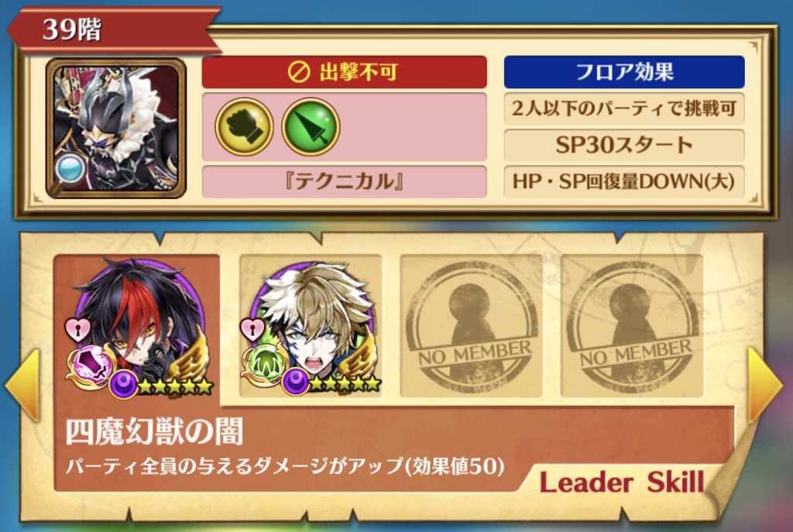The image size is (793, 532).
Task: Select the yellow fist type icon
Action: (x=244, y=126)
